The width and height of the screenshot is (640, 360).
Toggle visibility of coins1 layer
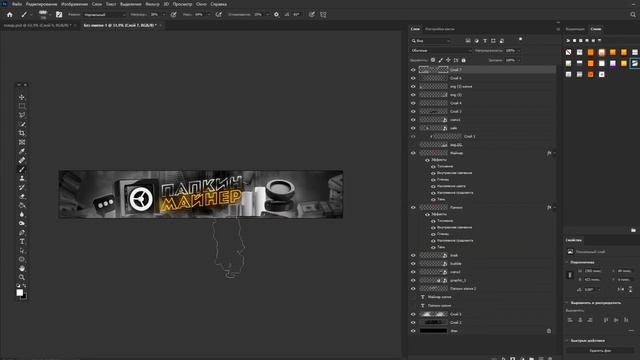413,120
